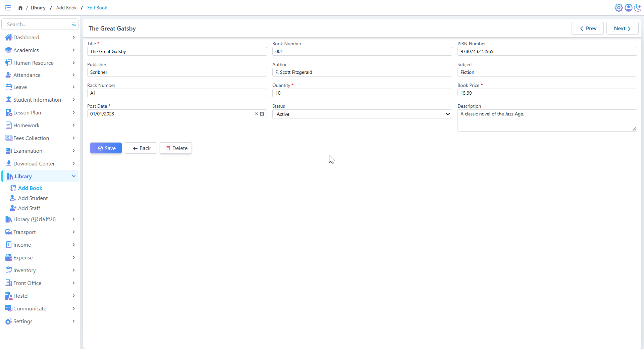This screenshot has width=644, height=349.
Task: Open the Post Date calendar picker icon
Action: [262, 114]
